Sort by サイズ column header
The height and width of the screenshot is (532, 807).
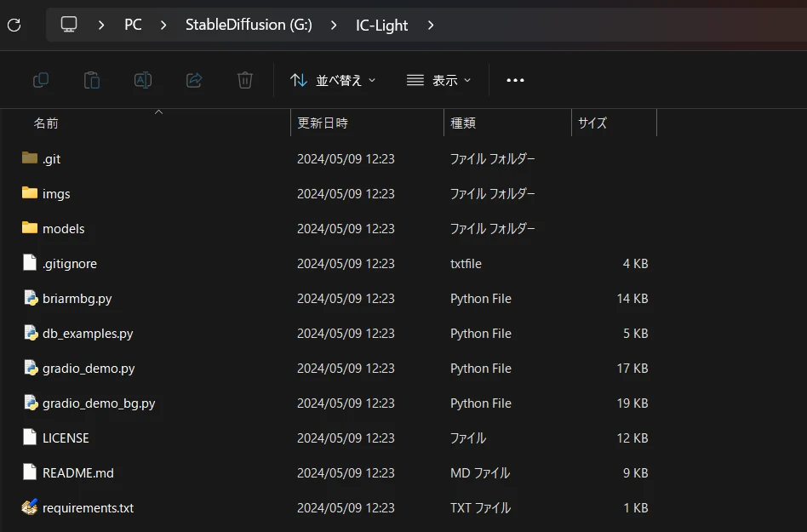592,123
